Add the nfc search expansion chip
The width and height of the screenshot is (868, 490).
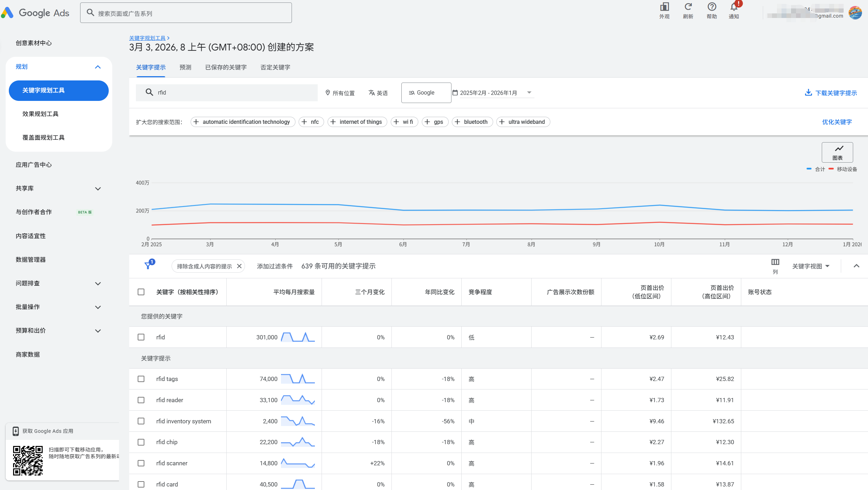click(x=311, y=122)
